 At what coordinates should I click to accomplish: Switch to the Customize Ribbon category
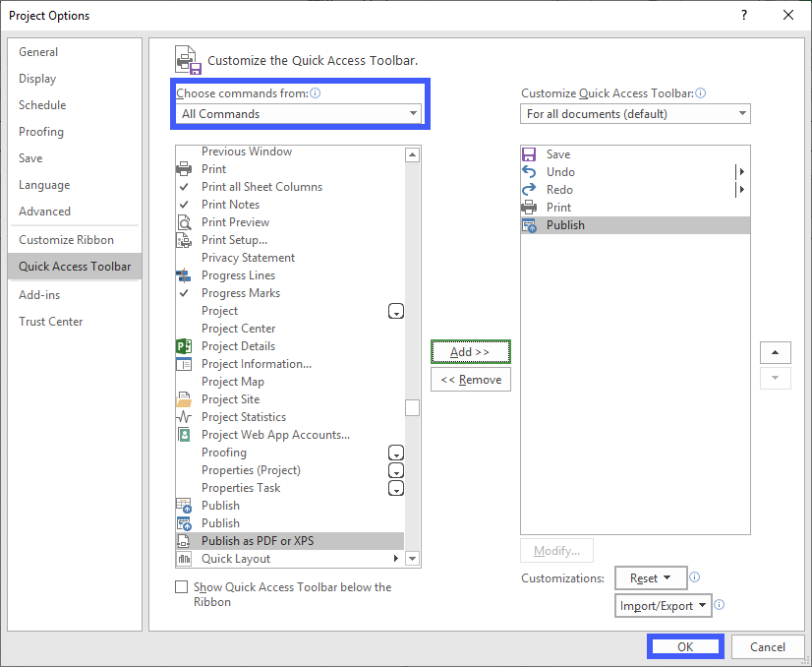coord(66,240)
